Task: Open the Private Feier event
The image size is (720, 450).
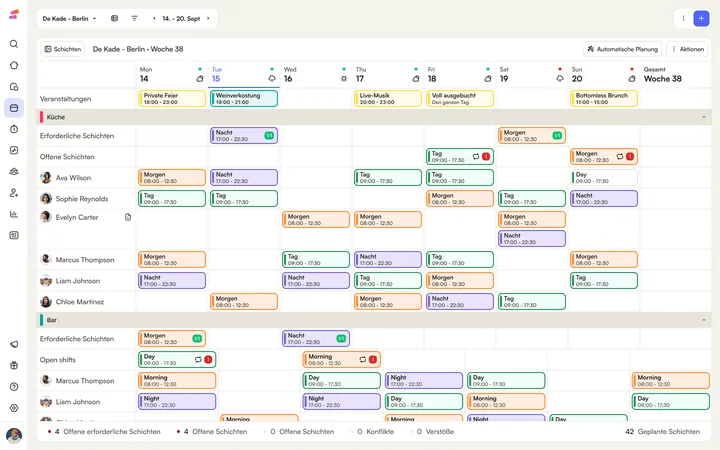Action: pyautogui.click(x=172, y=99)
